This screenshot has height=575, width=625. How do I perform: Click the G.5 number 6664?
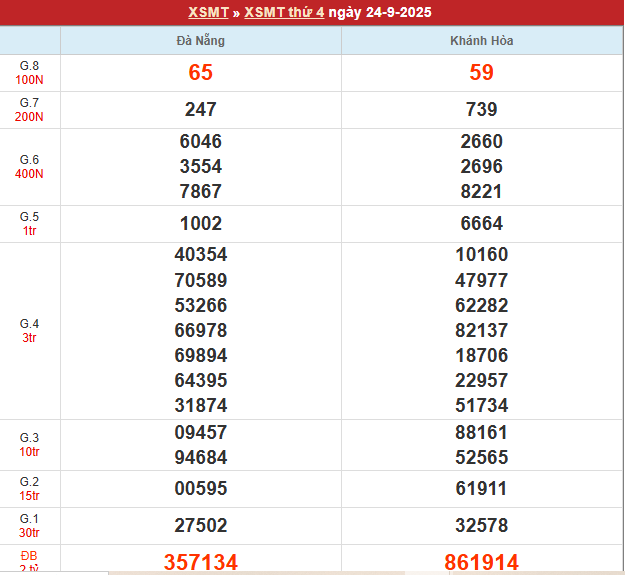coord(482,224)
